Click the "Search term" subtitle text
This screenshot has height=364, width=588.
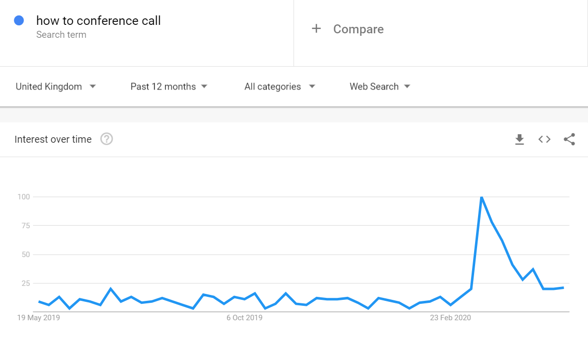61,35
